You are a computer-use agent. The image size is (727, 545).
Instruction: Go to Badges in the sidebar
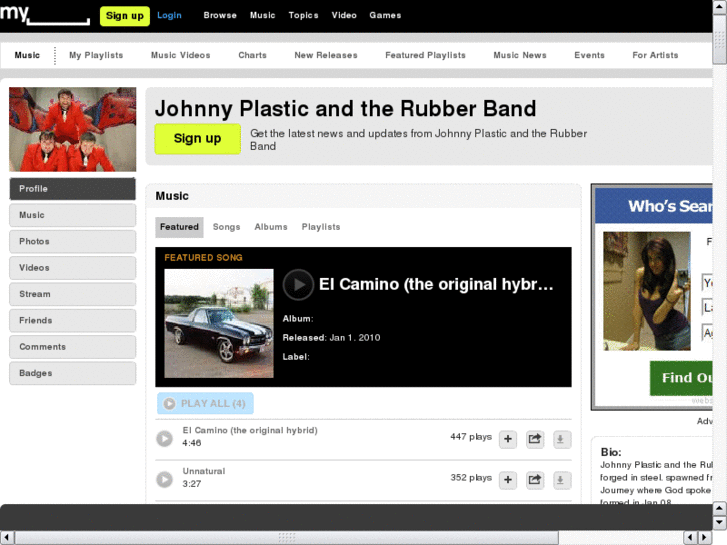[x=72, y=374]
